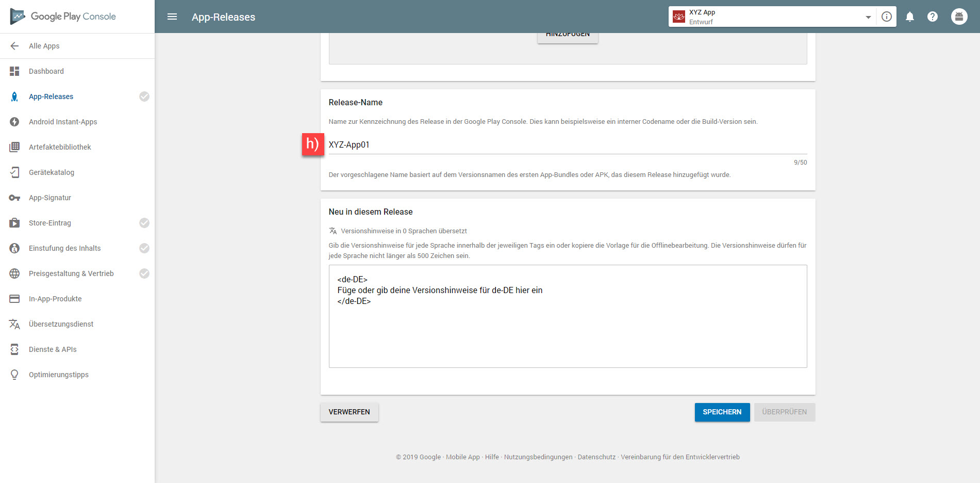Click the App-Releases page title
The height and width of the screenshot is (483, 980).
pos(224,17)
